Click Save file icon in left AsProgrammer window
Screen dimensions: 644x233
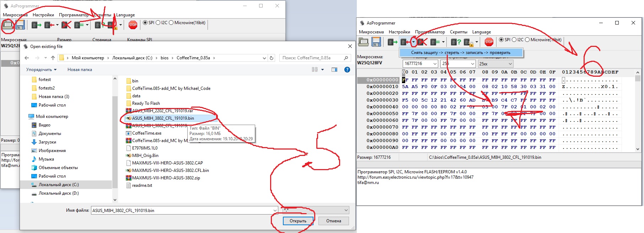pos(20,25)
